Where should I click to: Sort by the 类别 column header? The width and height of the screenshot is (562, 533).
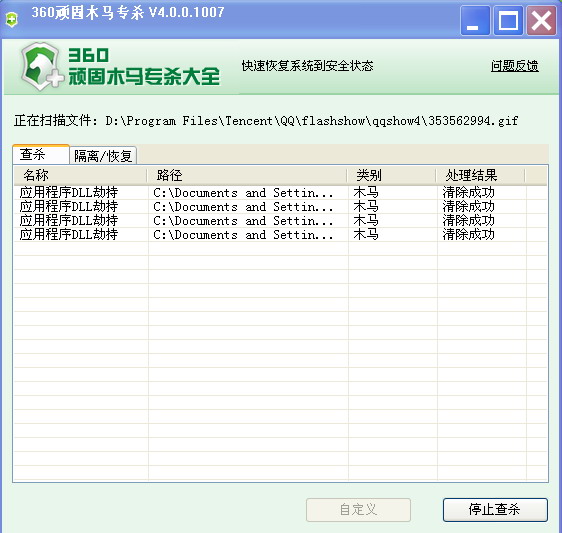[391, 175]
